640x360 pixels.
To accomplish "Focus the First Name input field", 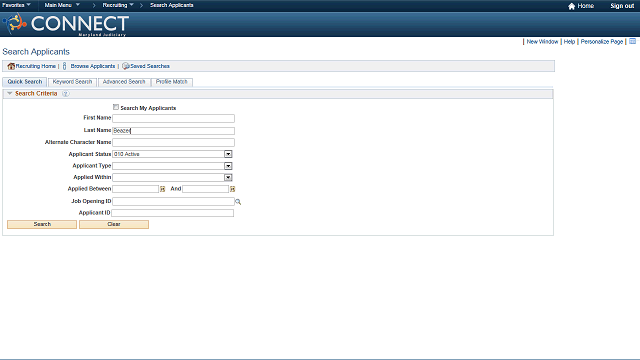I will (173, 118).
